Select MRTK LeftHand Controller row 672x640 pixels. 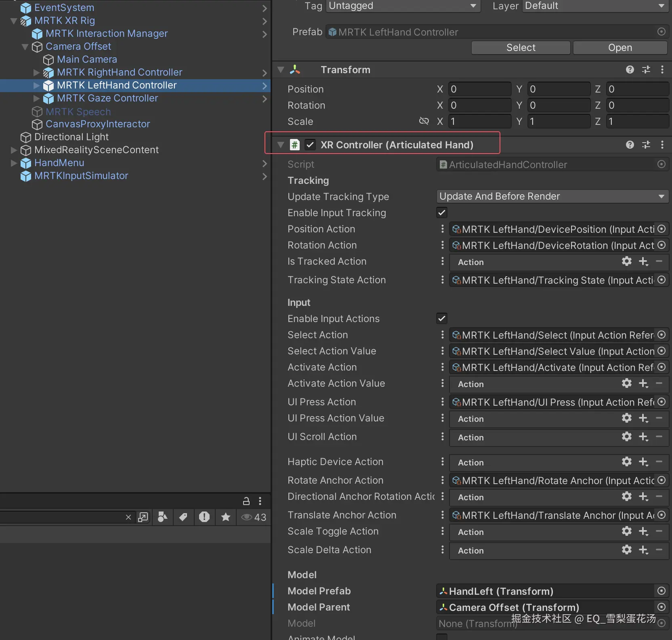pos(135,85)
